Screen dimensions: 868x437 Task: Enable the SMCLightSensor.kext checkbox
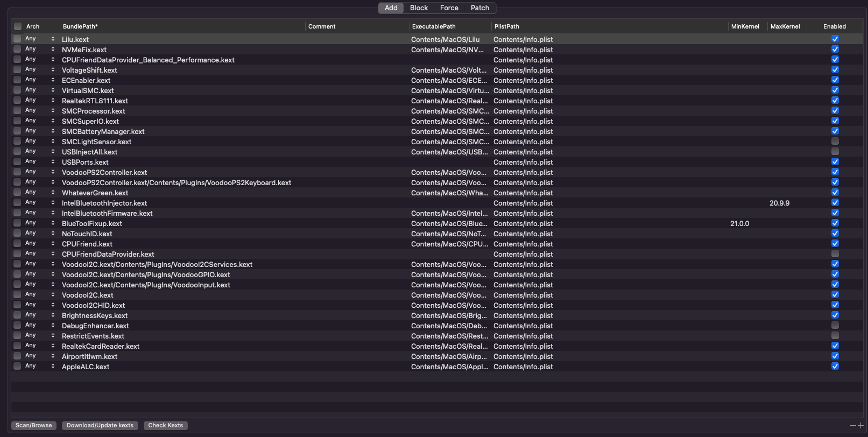835,141
